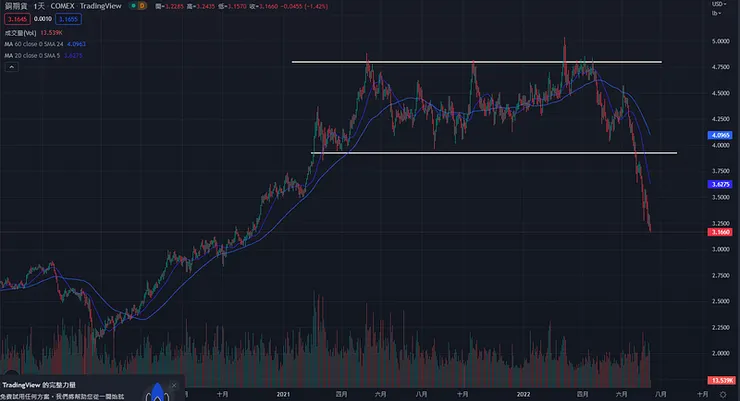Click the rocket illustration in the TradingView promo popup
The height and width of the screenshot is (401, 740).
[157, 393]
